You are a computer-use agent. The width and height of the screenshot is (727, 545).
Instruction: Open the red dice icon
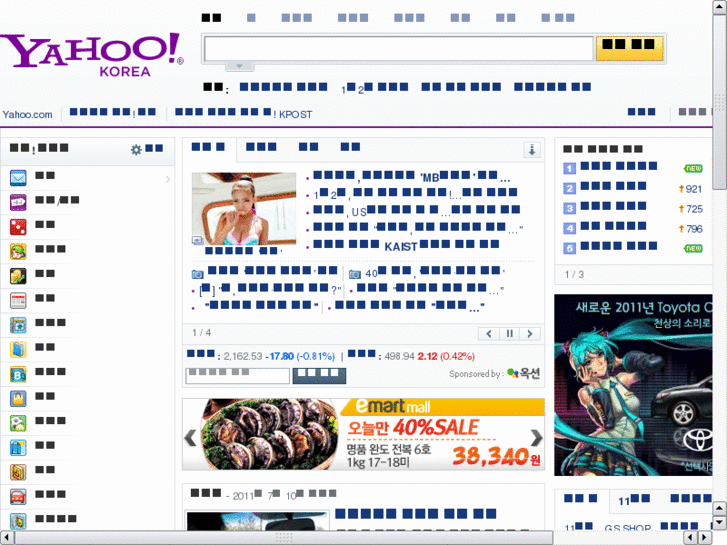tap(18, 227)
